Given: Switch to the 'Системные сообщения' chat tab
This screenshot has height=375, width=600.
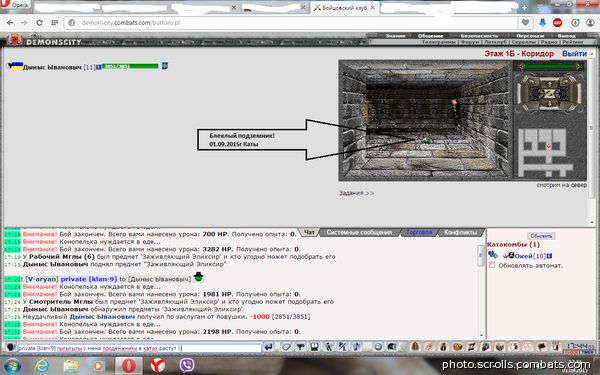Looking at the screenshot, I should coord(359,232).
